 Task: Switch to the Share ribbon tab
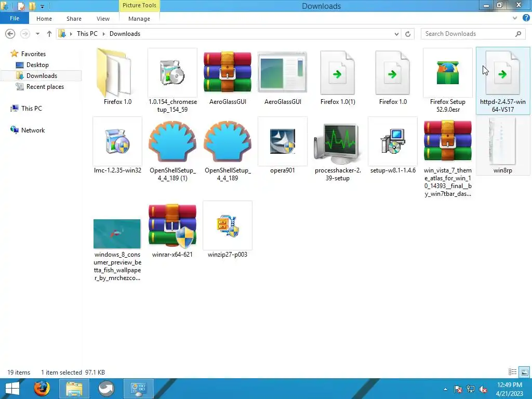pyautogui.click(x=74, y=19)
